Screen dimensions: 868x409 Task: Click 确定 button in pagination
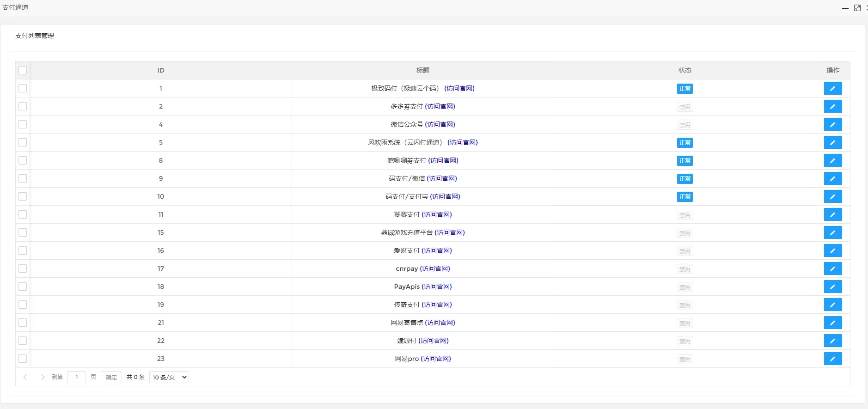click(111, 377)
